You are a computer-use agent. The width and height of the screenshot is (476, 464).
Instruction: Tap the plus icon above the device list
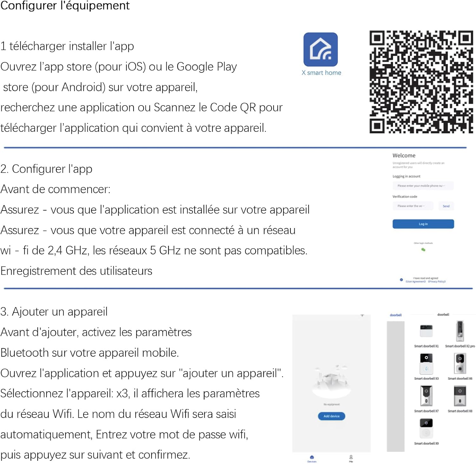click(362, 315)
